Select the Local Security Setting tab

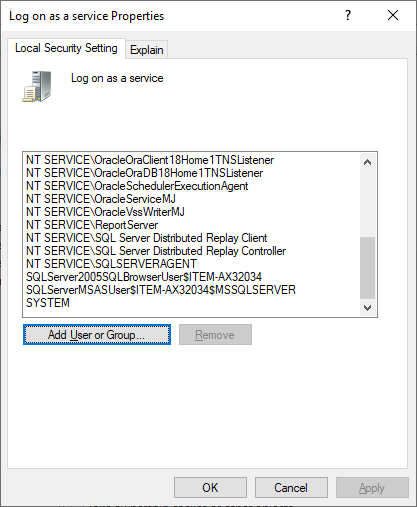pos(66,48)
